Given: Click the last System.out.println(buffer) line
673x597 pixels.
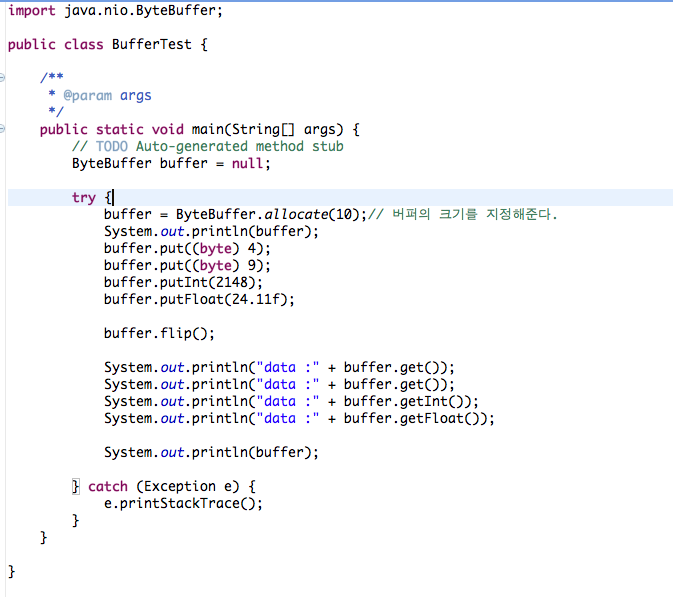Looking at the screenshot, I should (x=211, y=452).
